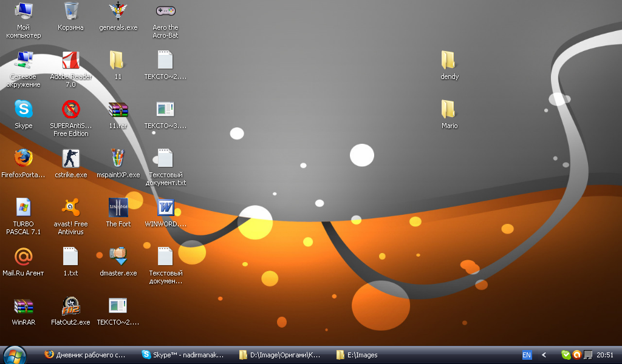Expand hidden tray icons arrow
Screen dimensions: 622x364
[x=544, y=355]
